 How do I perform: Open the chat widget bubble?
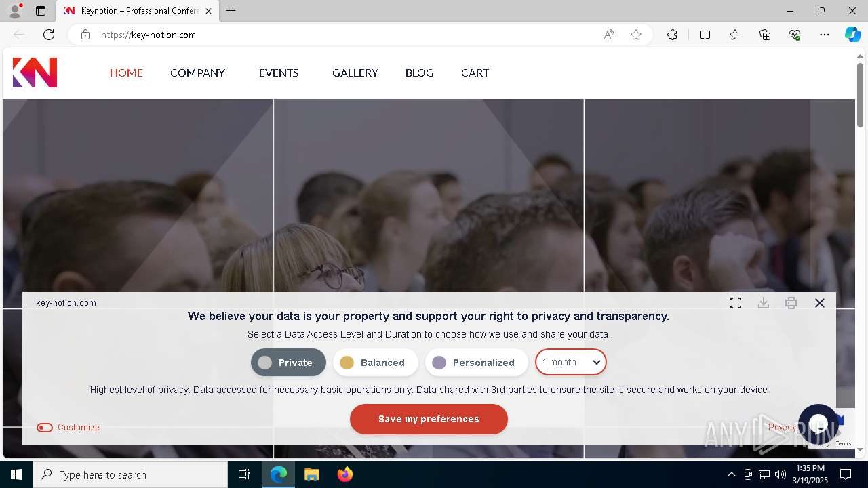(818, 424)
